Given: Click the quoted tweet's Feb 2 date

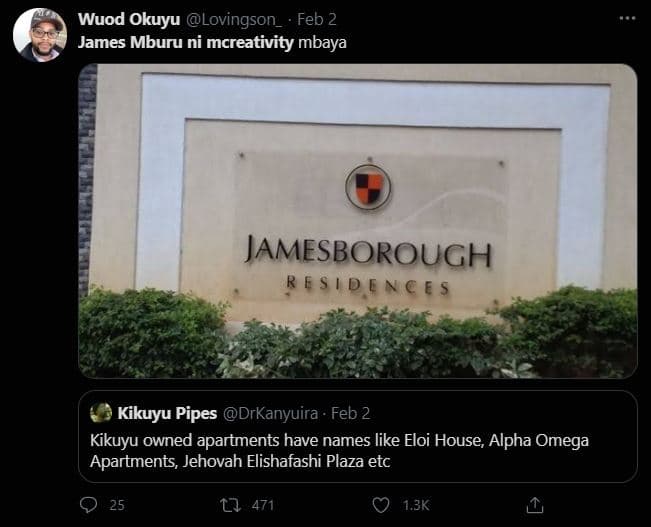Looking at the screenshot, I should (350, 413).
